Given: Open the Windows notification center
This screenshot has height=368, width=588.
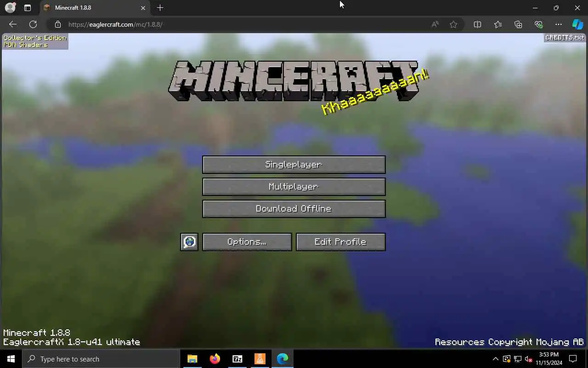Looking at the screenshot, I should click(x=573, y=359).
